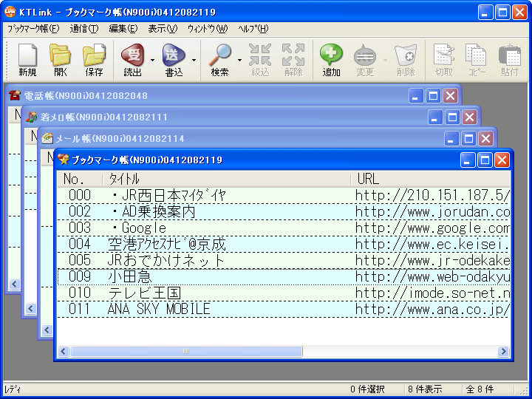532x399 pixels.
Task: Click the No. cell 010
Action: coord(80,293)
